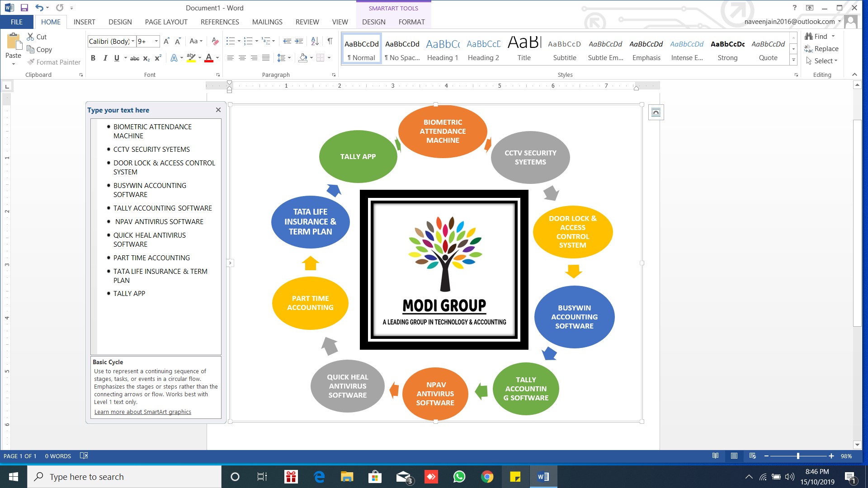The width and height of the screenshot is (868, 488).
Task: Expand the numbering list dropdown
Action: tap(257, 41)
